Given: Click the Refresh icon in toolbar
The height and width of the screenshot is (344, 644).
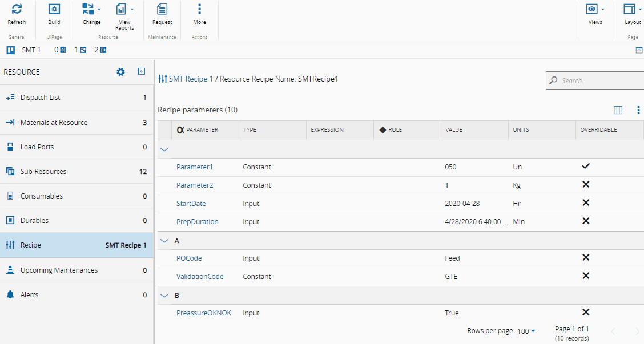Looking at the screenshot, I should 17,10.
